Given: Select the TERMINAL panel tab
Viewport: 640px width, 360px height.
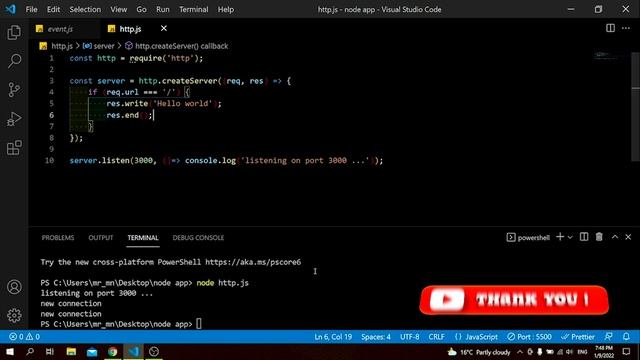Looking at the screenshot, I should tap(143, 238).
